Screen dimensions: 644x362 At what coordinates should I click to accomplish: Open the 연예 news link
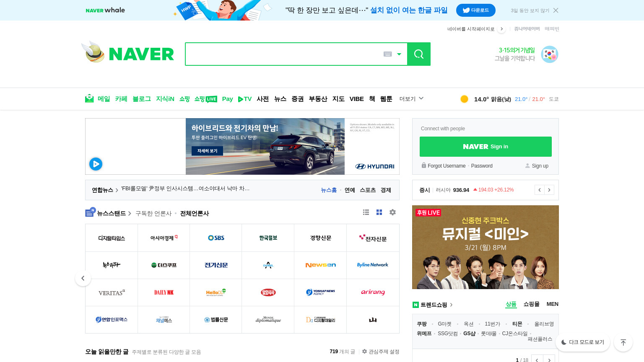pos(350,190)
